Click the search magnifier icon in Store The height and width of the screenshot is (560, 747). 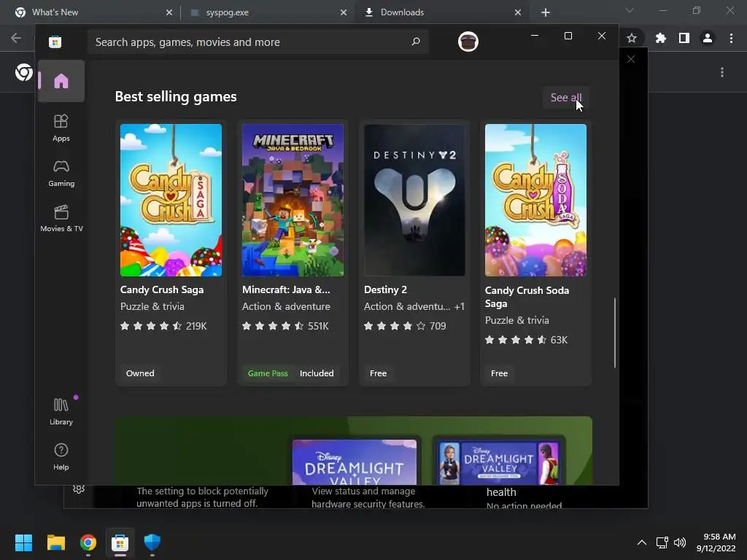tap(415, 42)
